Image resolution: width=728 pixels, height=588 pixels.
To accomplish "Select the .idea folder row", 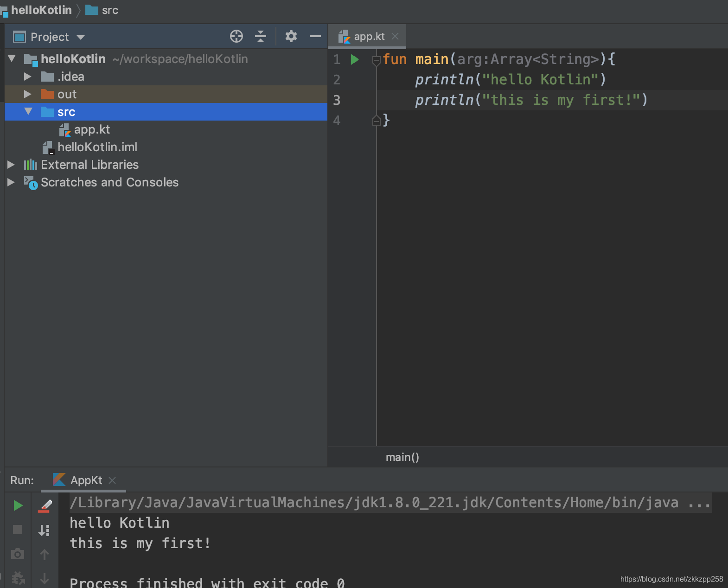I will click(x=166, y=77).
